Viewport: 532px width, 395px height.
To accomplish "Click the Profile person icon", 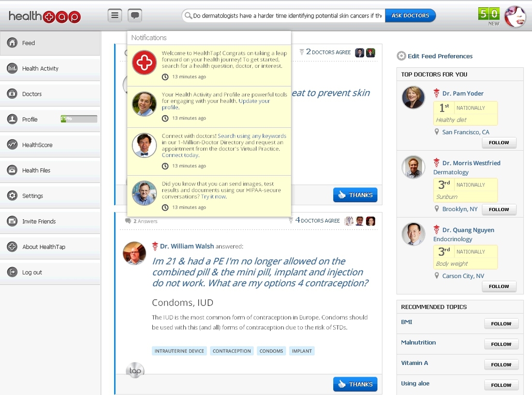I will click(12, 119).
